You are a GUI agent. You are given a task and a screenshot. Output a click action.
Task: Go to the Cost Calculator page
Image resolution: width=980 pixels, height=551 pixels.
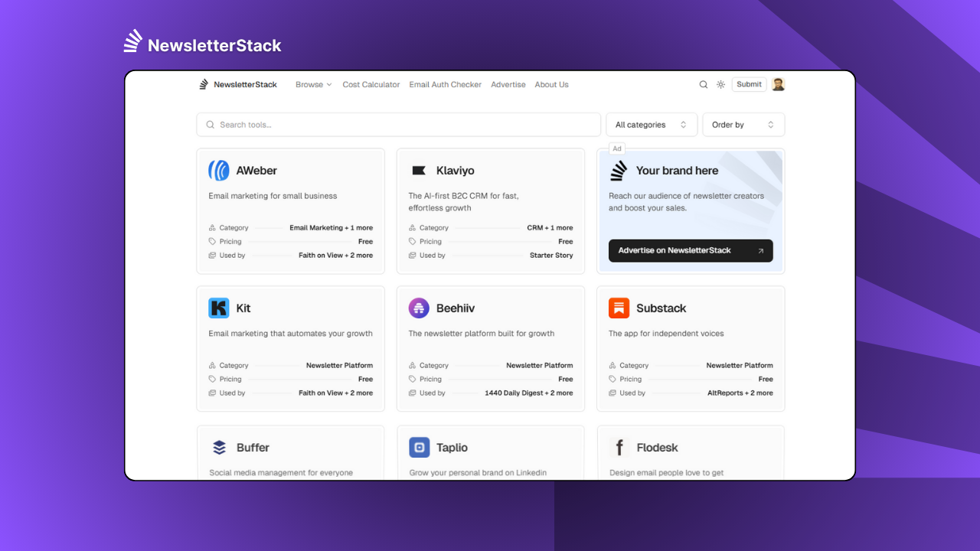pos(371,85)
